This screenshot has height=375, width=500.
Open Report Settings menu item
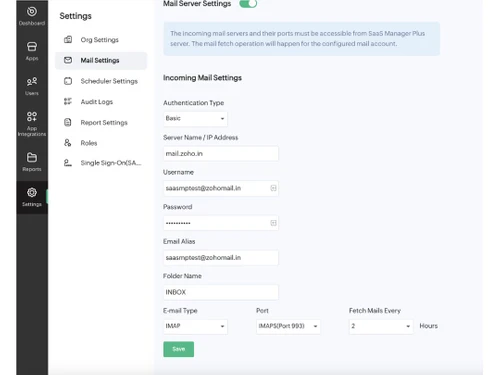101,122
